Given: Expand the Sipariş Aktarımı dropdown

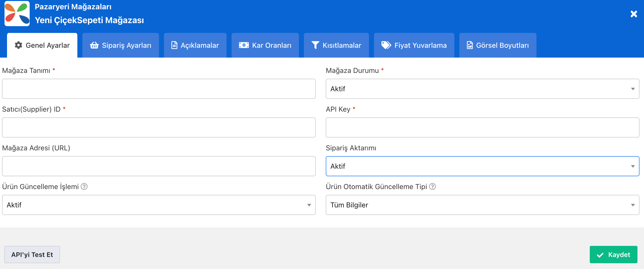Looking at the screenshot, I should point(482,166).
